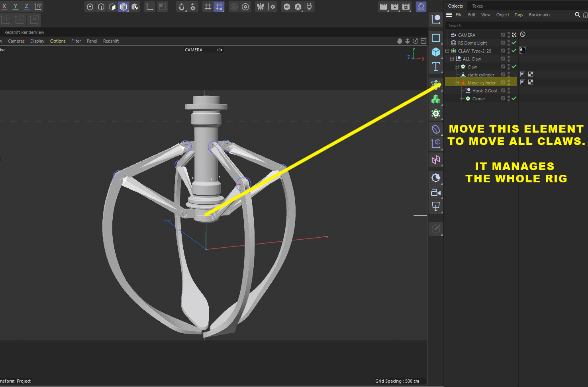
Task: Open the Bookmarks menu
Action: 540,15
